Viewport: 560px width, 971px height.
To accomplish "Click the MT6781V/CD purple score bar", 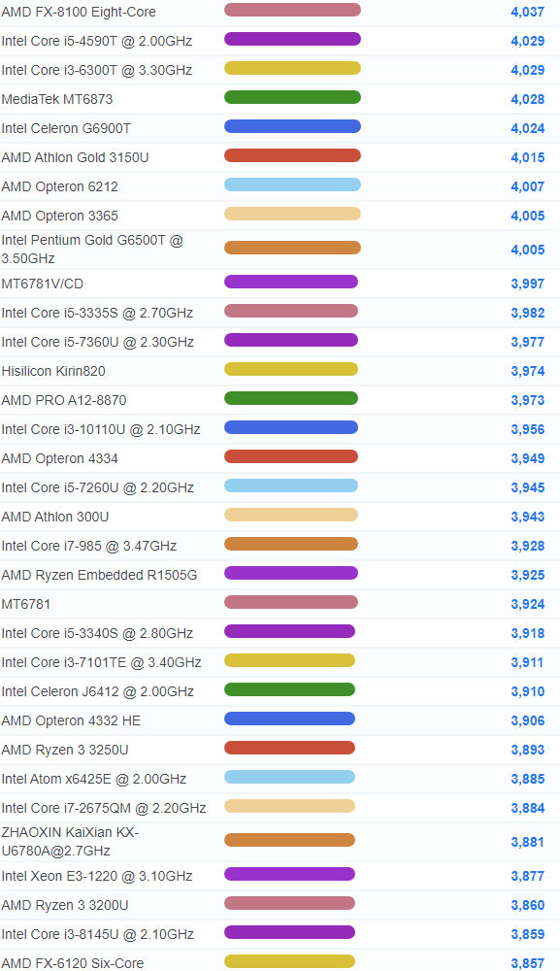I will 291,282.
